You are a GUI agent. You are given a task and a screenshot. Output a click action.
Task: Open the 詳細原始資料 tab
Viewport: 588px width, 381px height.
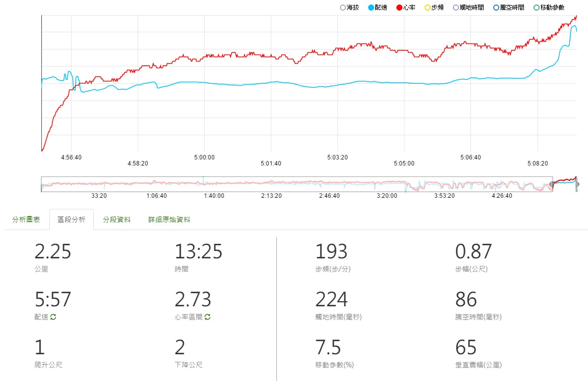click(x=169, y=220)
